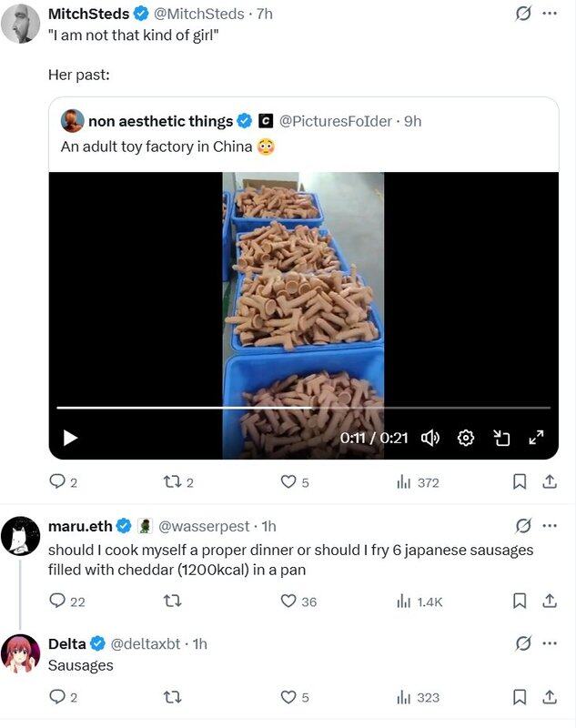Screen dimensions: 576x728
Task: Open Delta's profile avatar
Action: click(x=20, y=653)
